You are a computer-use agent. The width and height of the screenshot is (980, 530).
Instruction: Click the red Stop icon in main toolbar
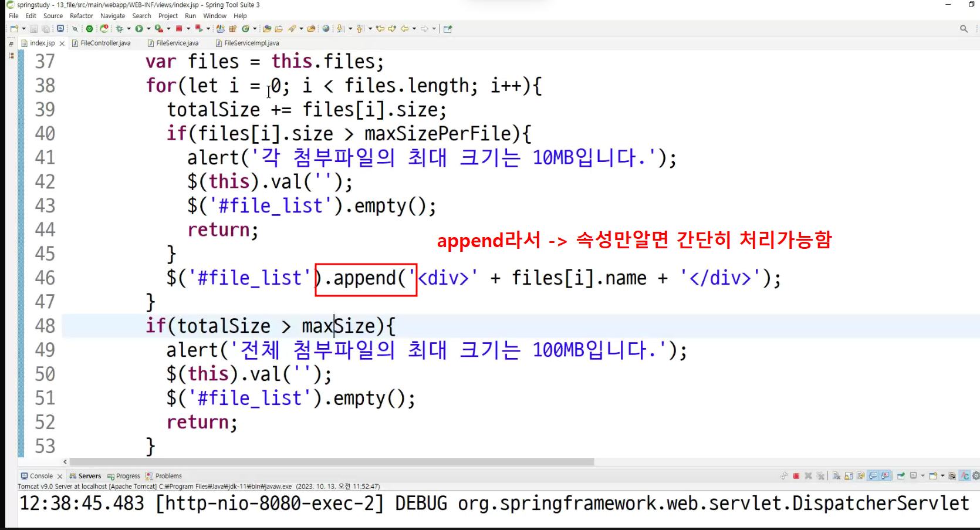(x=179, y=29)
